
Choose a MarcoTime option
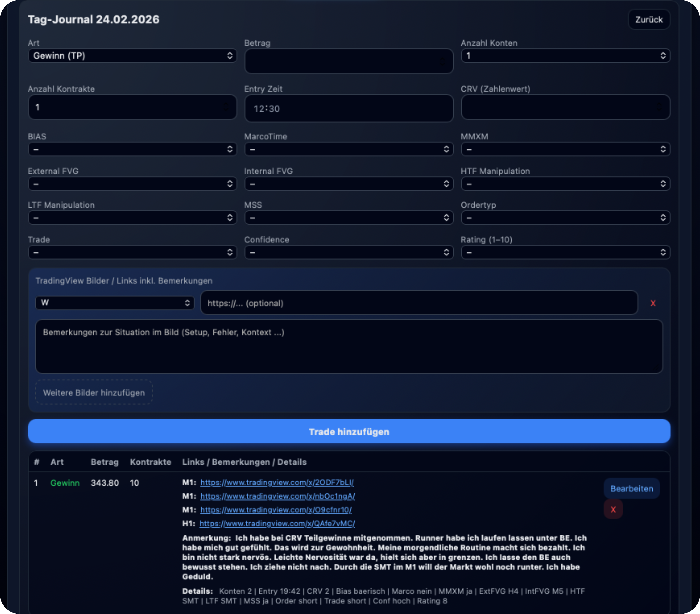(349, 149)
